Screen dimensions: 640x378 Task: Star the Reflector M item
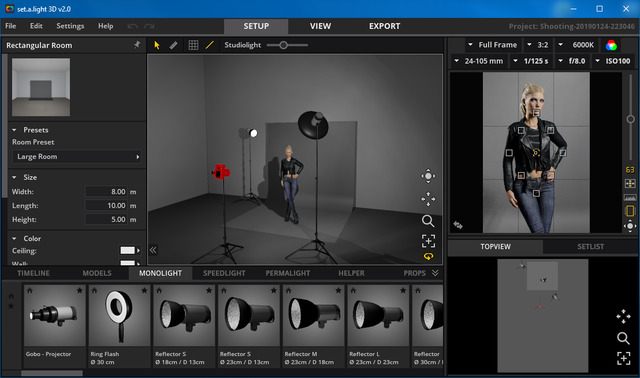(338, 290)
